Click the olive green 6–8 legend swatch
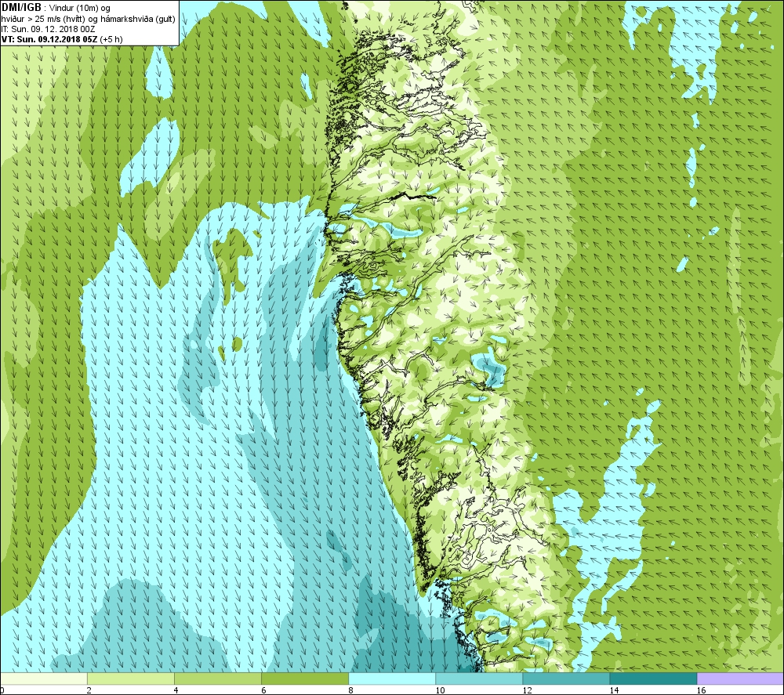Screen dimensions: 784x695 tap(305, 679)
